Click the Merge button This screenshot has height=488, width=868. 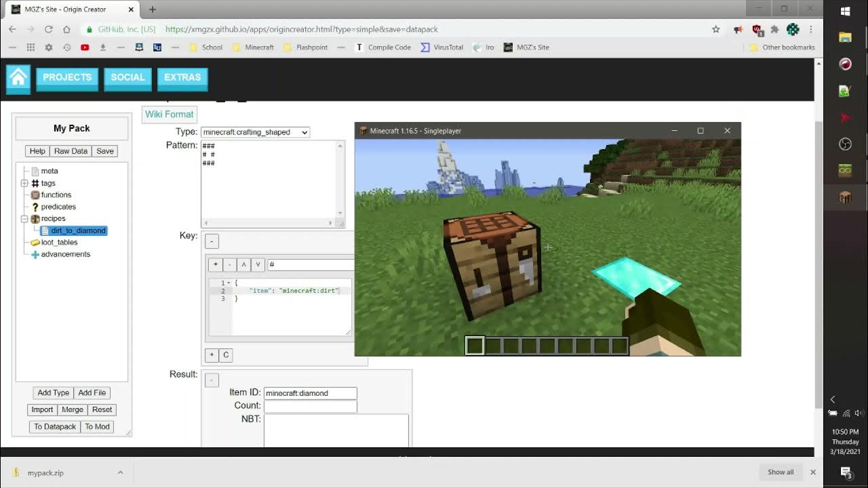(73, 409)
